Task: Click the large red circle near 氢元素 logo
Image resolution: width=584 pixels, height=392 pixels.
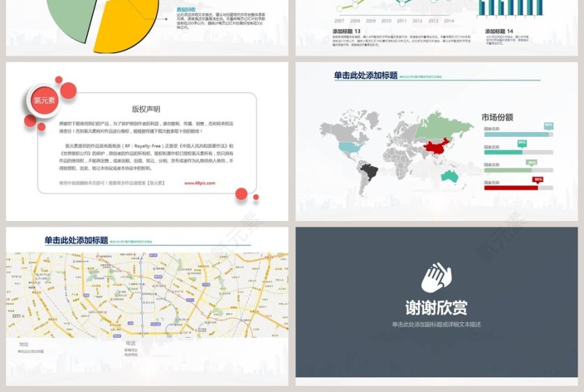Action: (x=69, y=90)
